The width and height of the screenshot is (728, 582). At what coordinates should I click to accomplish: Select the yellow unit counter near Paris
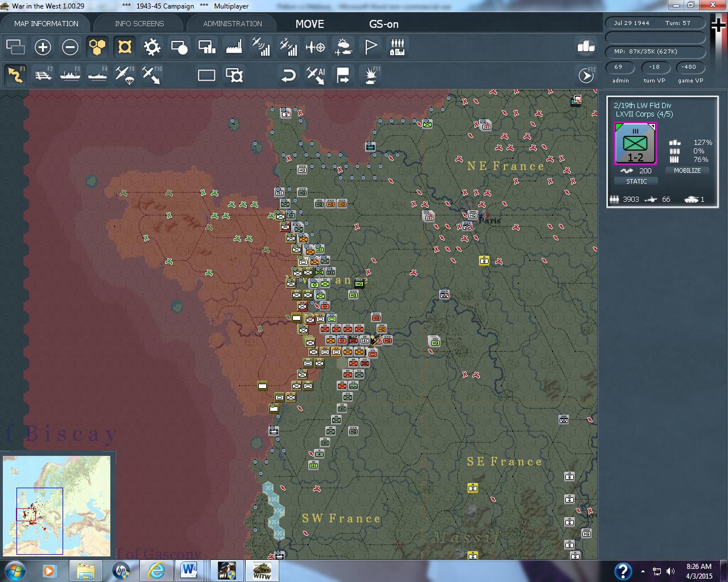coord(484,260)
